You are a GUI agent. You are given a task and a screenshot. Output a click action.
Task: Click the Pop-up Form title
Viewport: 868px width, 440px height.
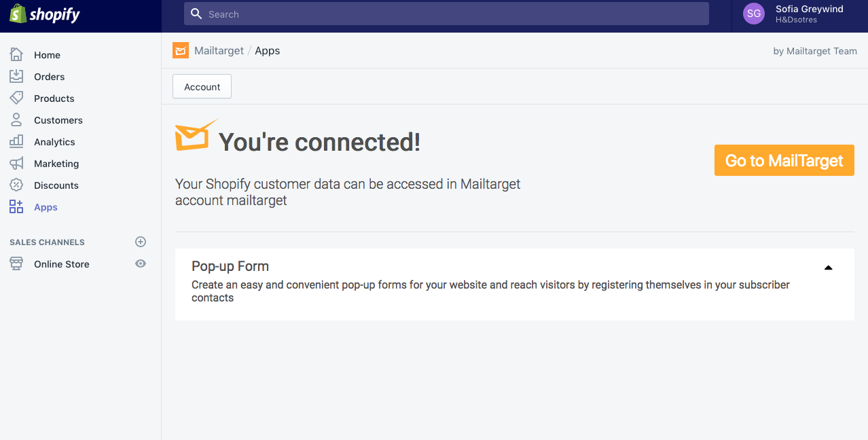[x=230, y=266]
